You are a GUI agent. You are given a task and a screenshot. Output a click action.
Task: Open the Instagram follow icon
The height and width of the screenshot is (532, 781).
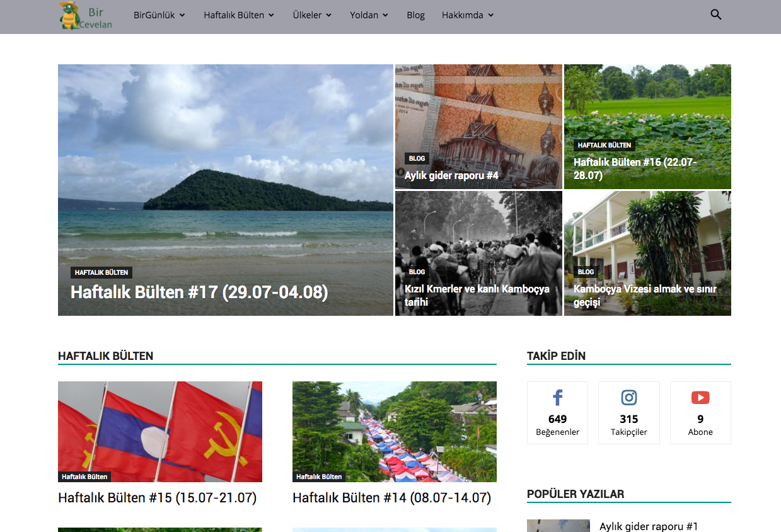pyautogui.click(x=628, y=398)
